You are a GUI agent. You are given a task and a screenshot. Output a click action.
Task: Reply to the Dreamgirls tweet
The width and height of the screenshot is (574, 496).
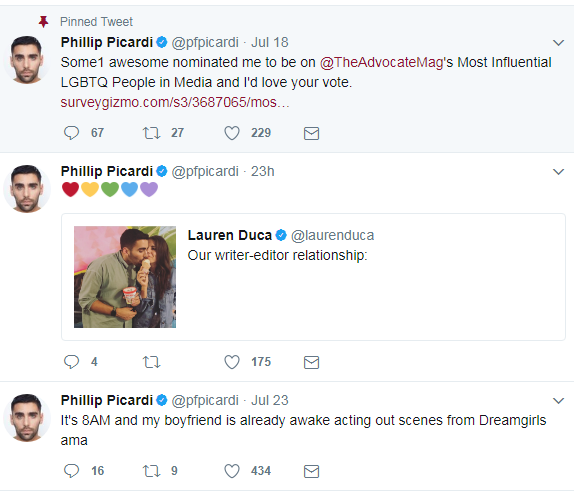point(71,471)
